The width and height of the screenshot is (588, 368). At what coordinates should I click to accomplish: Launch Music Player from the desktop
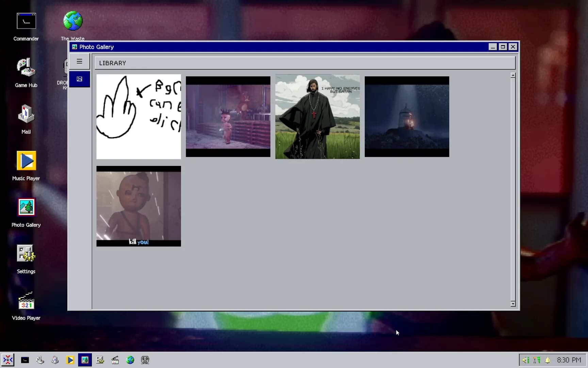[x=26, y=166]
